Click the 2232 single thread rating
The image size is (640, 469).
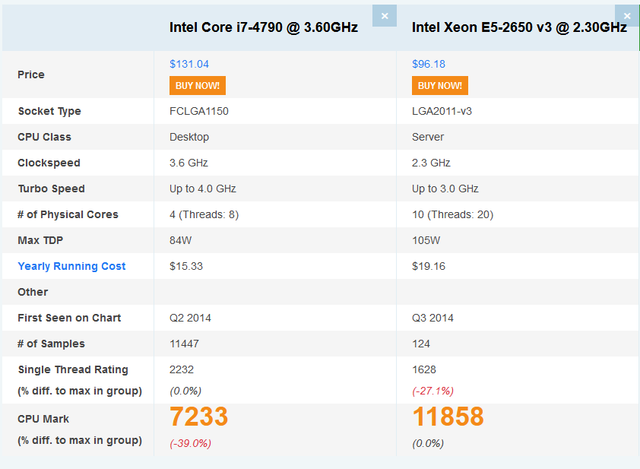(182, 369)
